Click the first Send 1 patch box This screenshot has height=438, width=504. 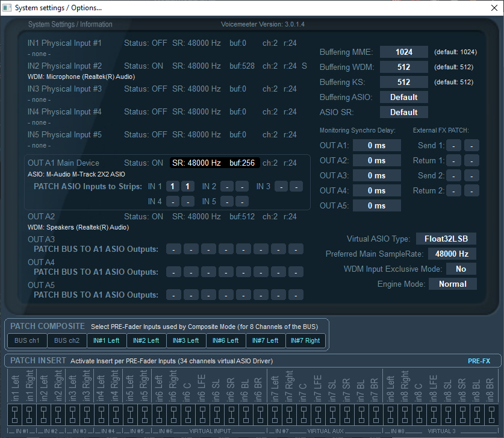[454, 145]
